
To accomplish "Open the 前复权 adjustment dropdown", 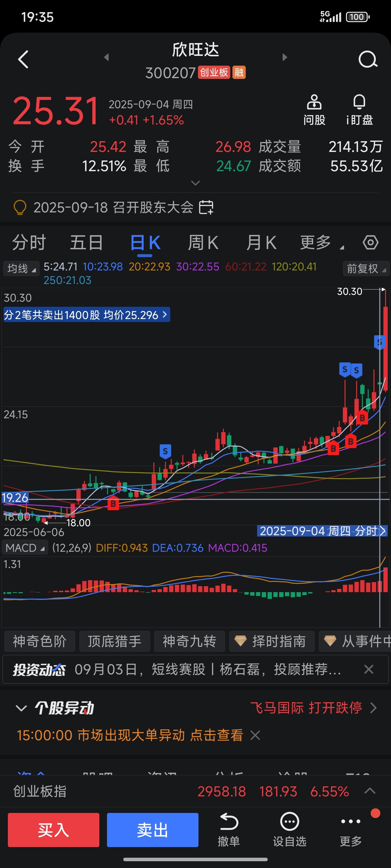I will pos(366,269).
